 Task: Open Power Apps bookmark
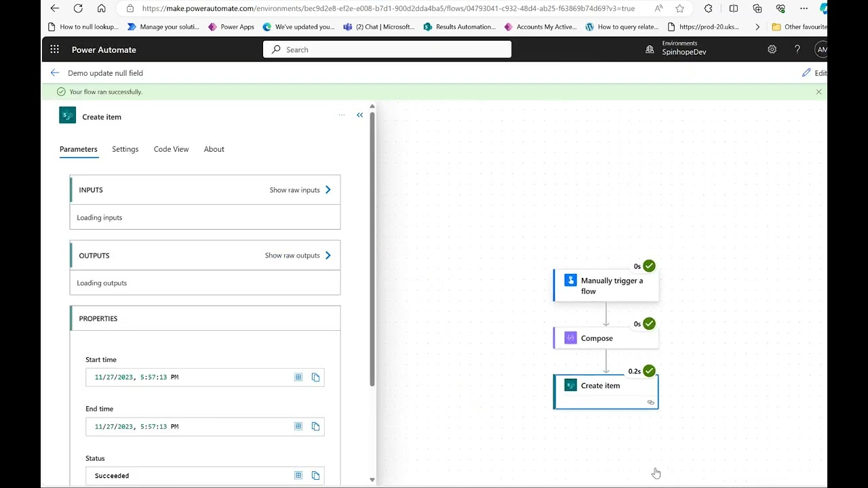231,26
